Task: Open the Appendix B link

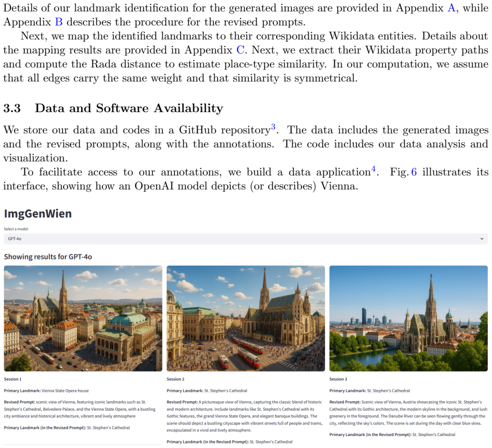Action: click(x=59, y=22)
